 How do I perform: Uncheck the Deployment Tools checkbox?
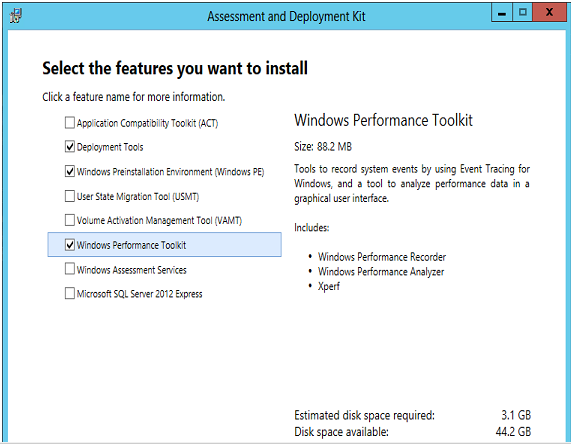(x=70, y=146)
